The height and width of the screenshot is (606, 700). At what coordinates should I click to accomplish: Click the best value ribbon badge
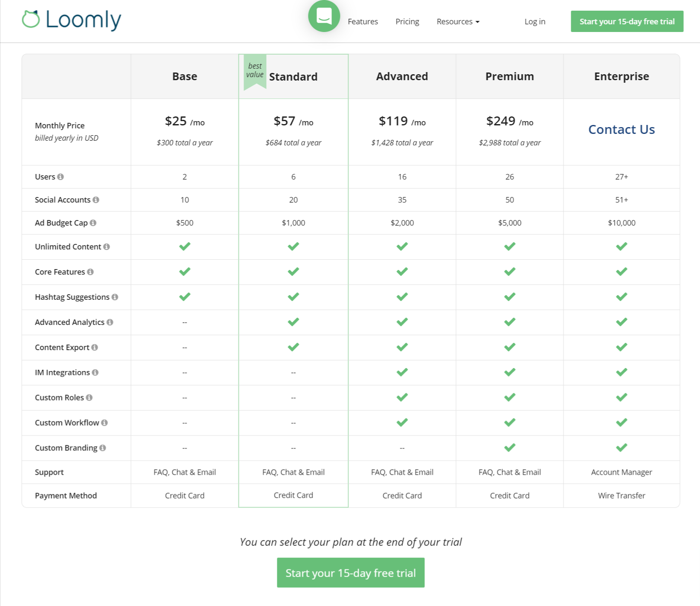pos(255,71)
